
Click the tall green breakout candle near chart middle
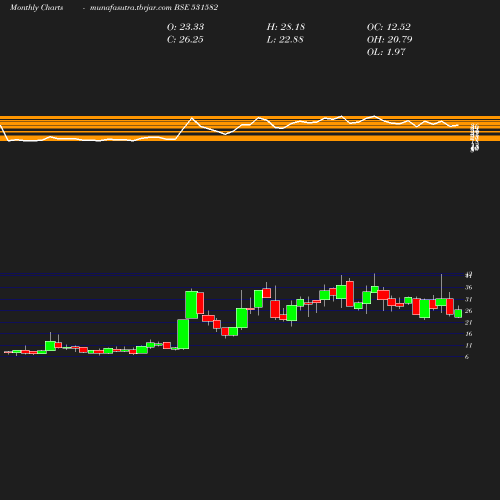[183, 334]
